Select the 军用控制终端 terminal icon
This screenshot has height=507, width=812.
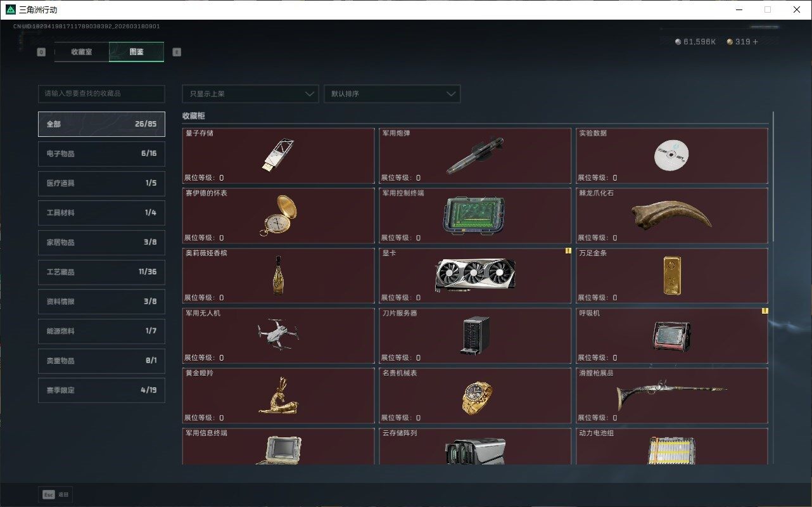(x=475, y=215)
